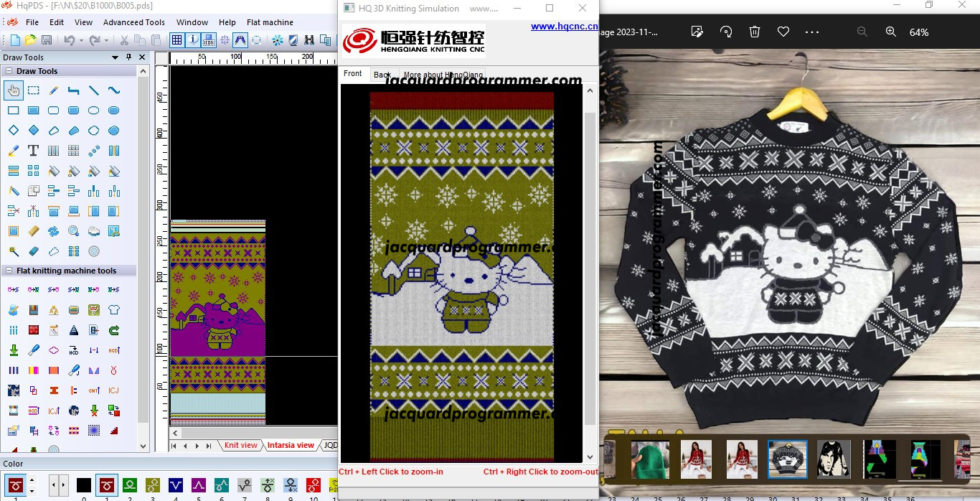Open the www.hqcnc.cn link

pyautogui.click(x=564, y=27)
